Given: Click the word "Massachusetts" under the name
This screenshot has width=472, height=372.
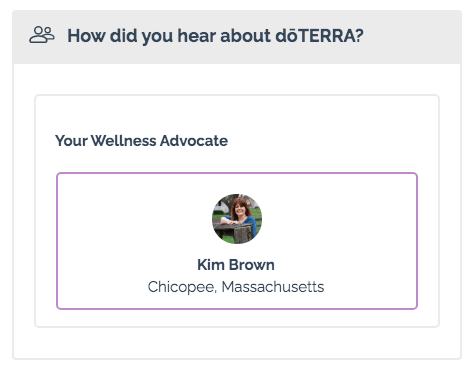Looking at the screenshot, I should click(x=273, y=287).
